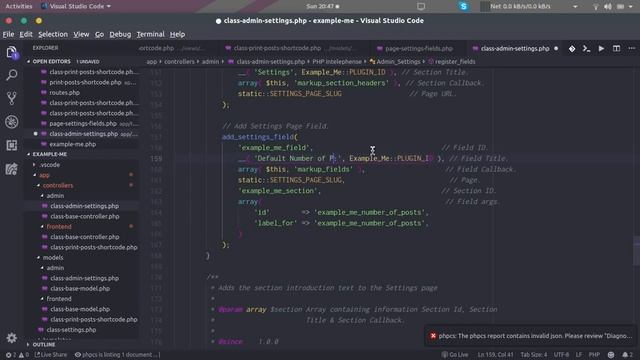Click the Go Live status bar button

pos(455,355)
